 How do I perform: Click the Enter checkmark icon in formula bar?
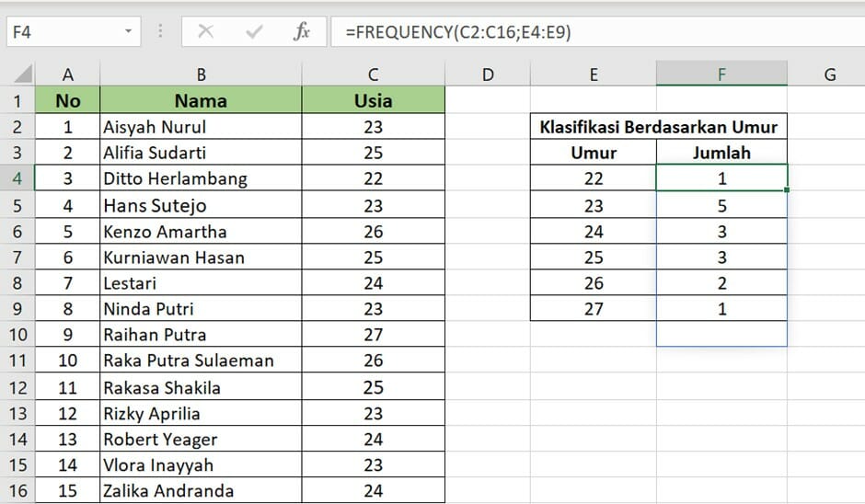254,31
